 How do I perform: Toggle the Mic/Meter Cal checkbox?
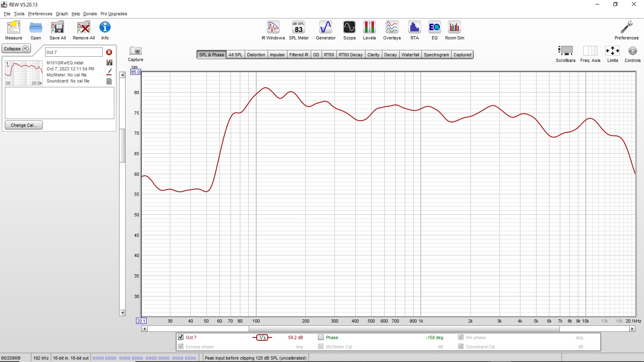point(321,347)
